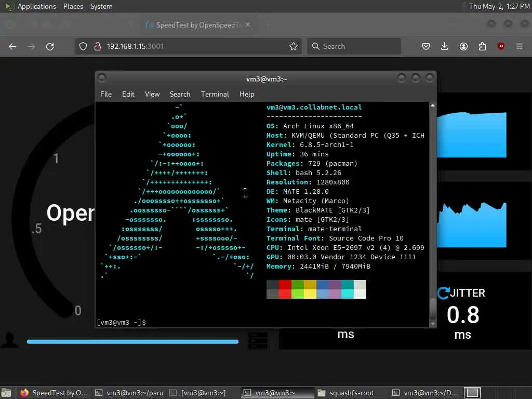The image size is (532, 399).
Task: Click the vm3@vm3.collabnet.local header text
Action: (x=314, y=107)
